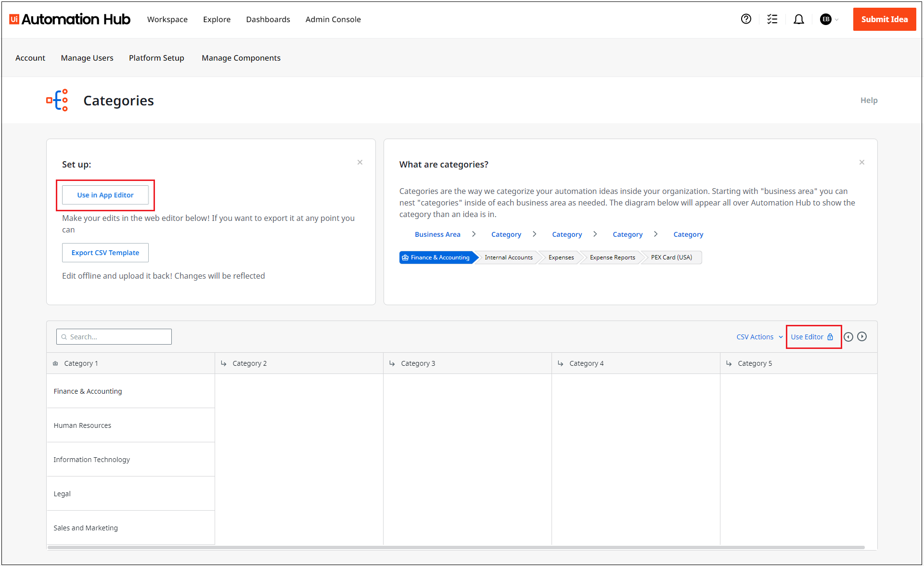Click the horizontal scrollbar under the table
This screenshot has height=566, width=924.
tap(456, 547)
